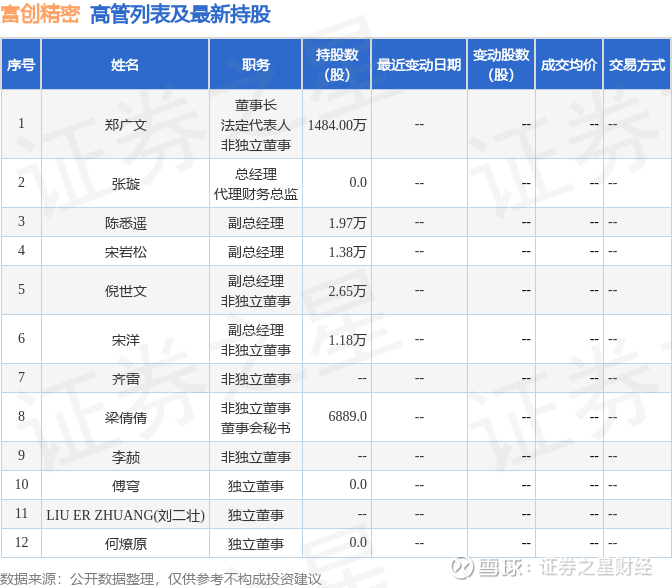Click 何燎原's position 独立董事

(x=256, y=544)
